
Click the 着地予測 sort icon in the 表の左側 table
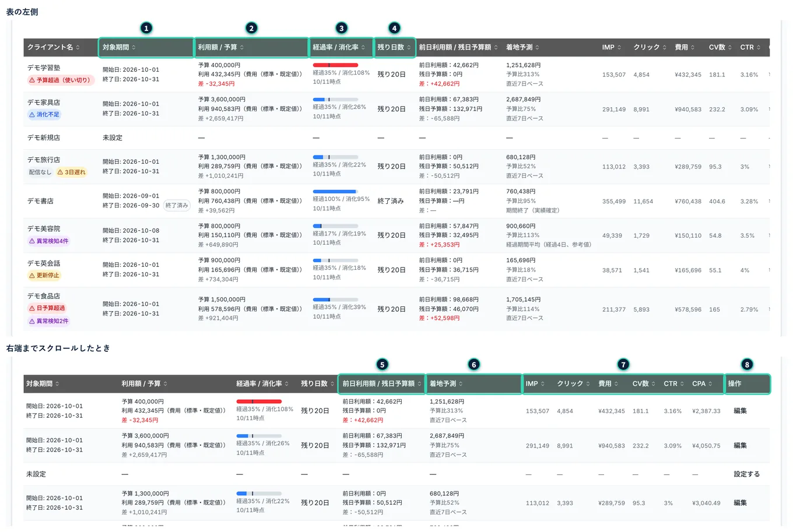(538, 47)
